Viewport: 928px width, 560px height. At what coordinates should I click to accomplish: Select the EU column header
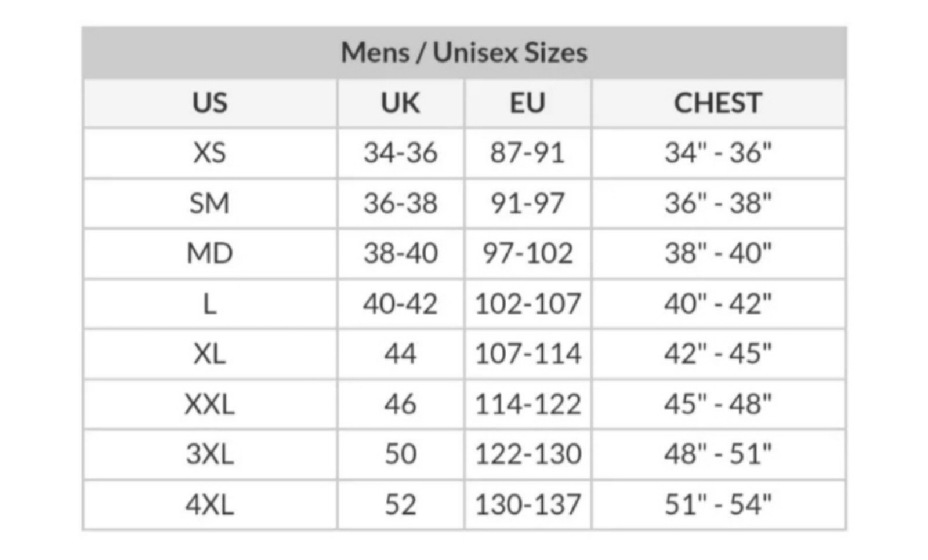[527, 103]
